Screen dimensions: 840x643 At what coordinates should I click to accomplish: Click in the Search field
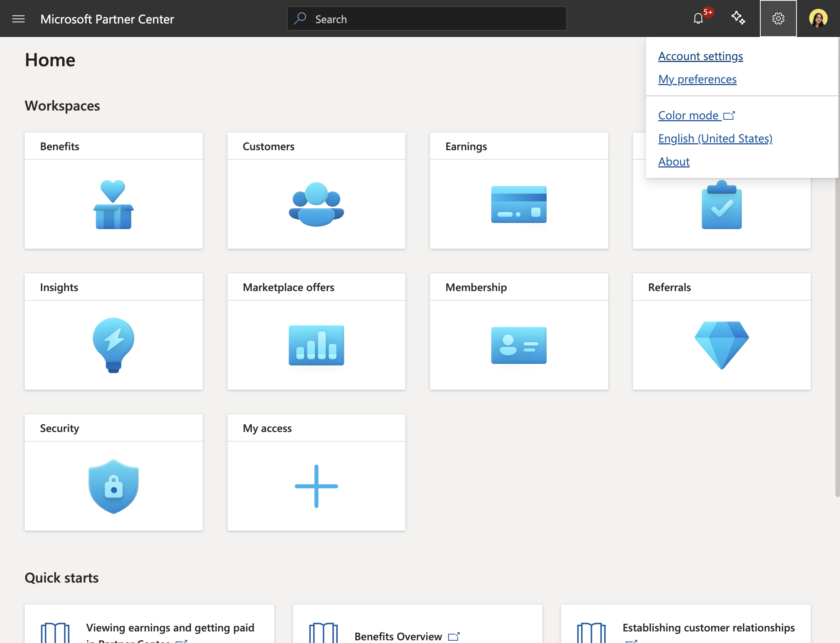click(x=427, y=18)
